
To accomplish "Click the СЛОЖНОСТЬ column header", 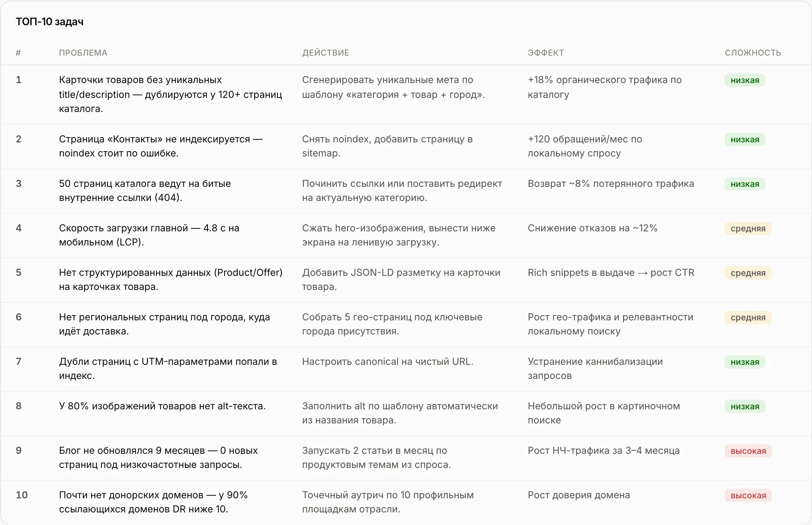I will 753,53.
